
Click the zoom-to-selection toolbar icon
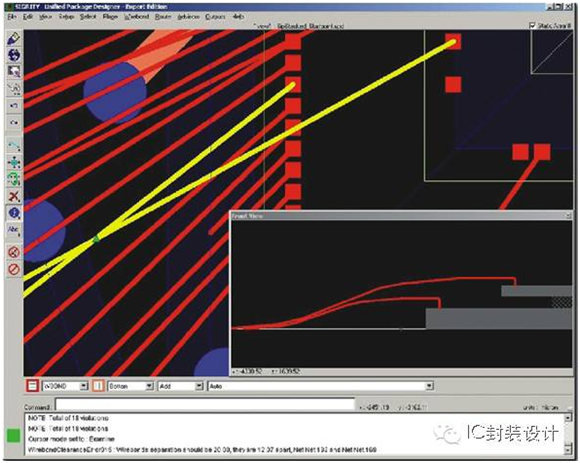coord(14,88)
